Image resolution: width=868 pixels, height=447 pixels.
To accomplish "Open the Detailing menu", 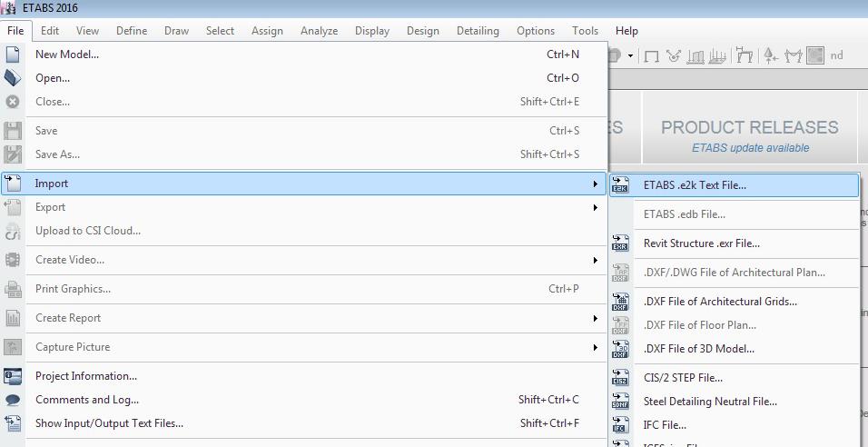I will 478,31.
